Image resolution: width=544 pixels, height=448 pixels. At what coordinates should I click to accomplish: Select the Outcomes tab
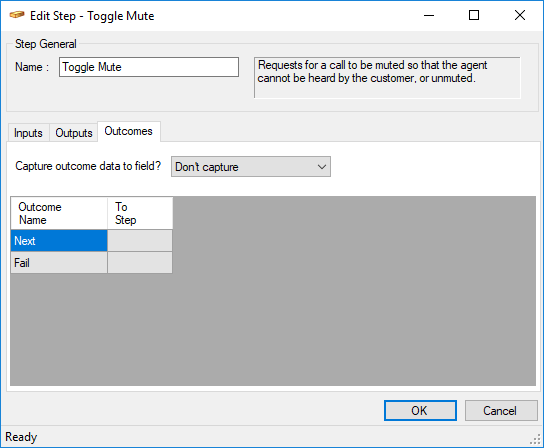click(129, 131)
